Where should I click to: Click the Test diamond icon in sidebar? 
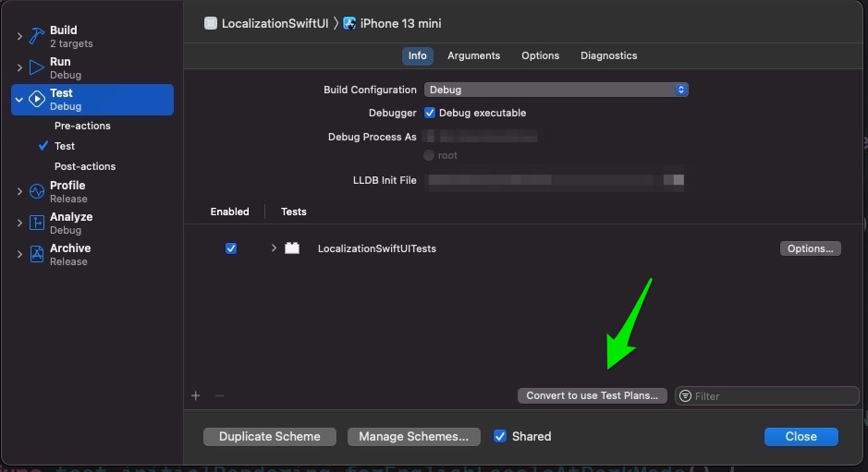[x=37, y=99]
